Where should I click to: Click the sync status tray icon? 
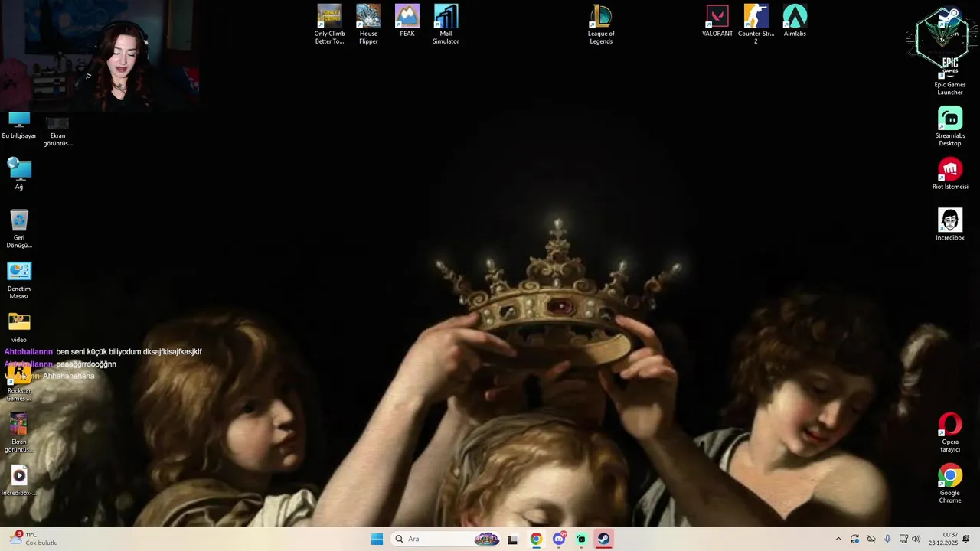tap(855, 539)
